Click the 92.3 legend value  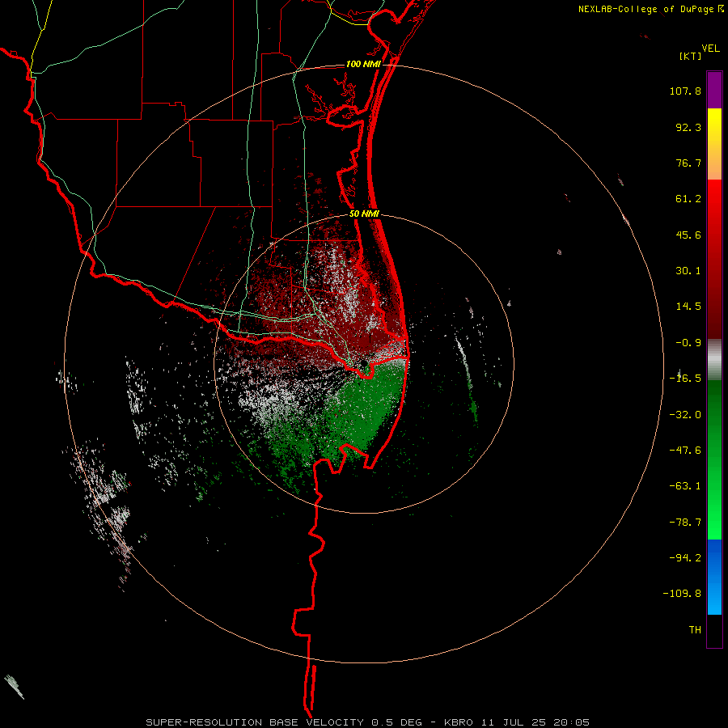tap(688, 127)
